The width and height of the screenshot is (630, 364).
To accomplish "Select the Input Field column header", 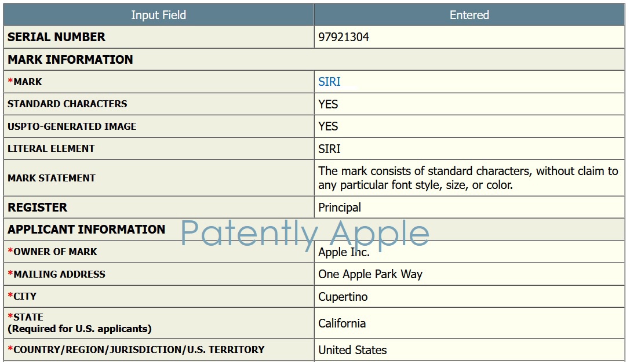I will (158, 15).
